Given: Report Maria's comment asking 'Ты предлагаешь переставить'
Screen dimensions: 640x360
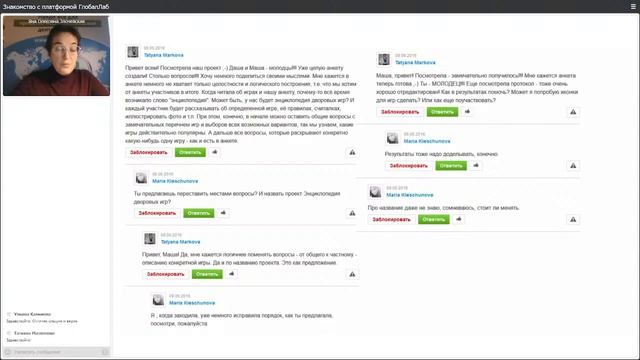Looking at the screenshot, I should 352,213.
